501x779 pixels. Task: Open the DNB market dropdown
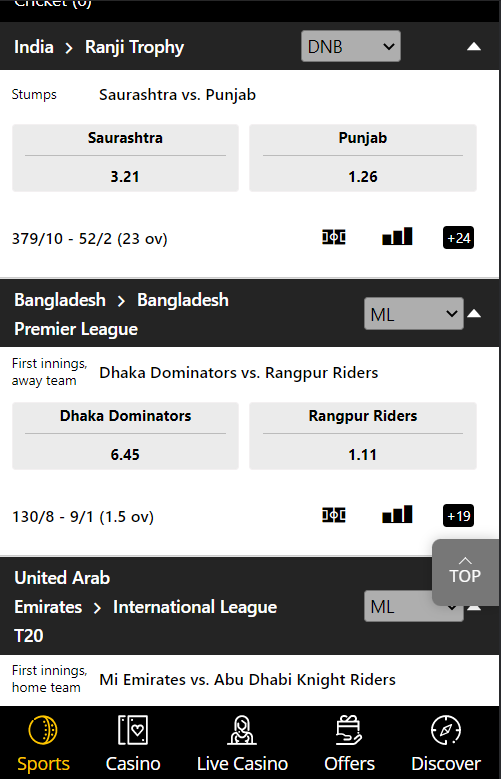coord(350,46)
